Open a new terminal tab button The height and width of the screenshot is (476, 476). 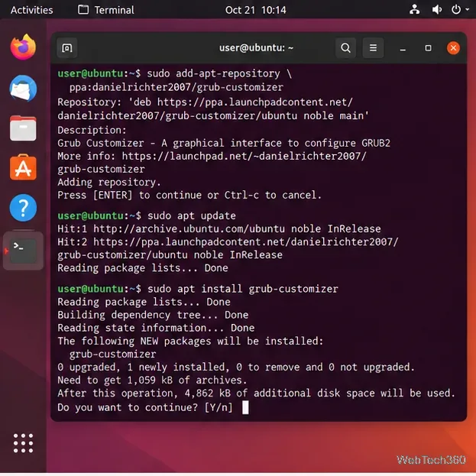tap(66, 47)
